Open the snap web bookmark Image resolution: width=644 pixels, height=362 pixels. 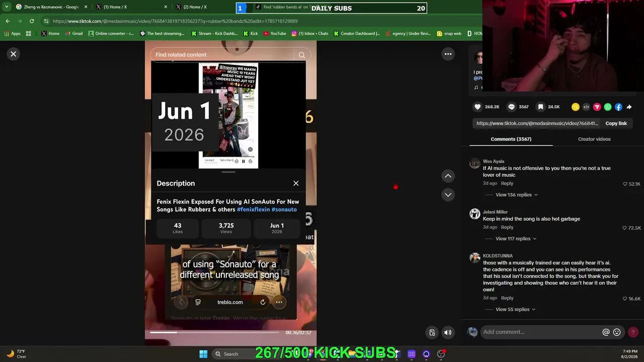(449, 34)
